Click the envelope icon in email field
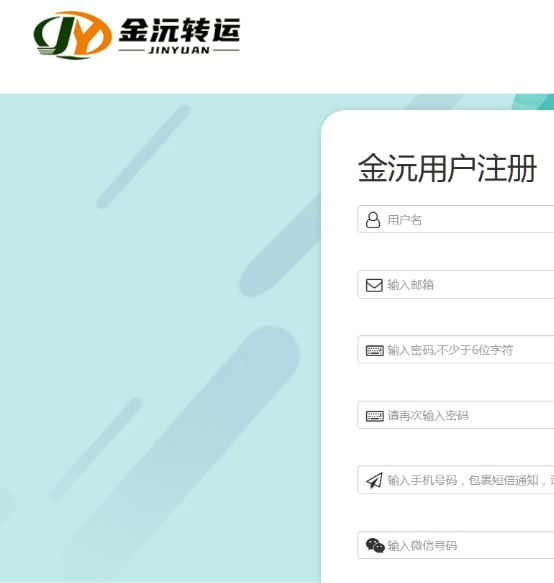Screen dimensions: 554x583 pos(374,285)
